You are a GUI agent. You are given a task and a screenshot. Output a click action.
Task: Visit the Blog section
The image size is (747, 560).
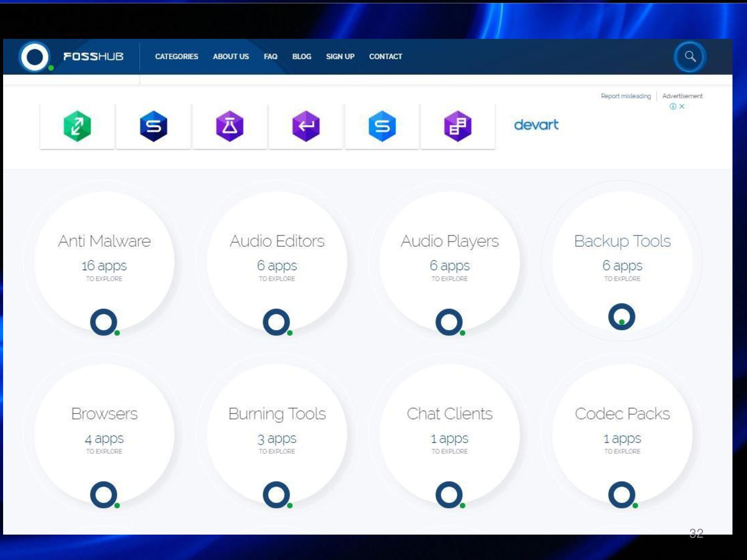pos(302,57)
